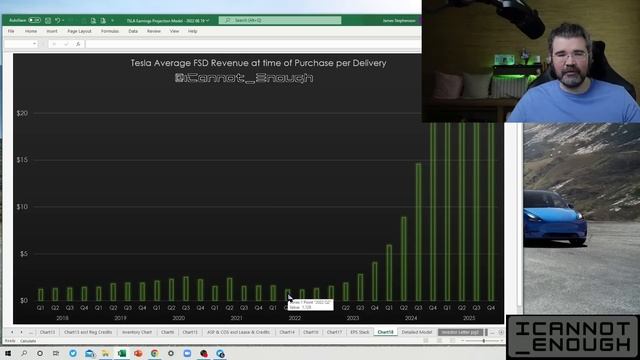Viewport: 640px width, 360px height.
Task: Open the Customize Quick Access Toolbar dropdown
Action: click(x=113, y=20)
